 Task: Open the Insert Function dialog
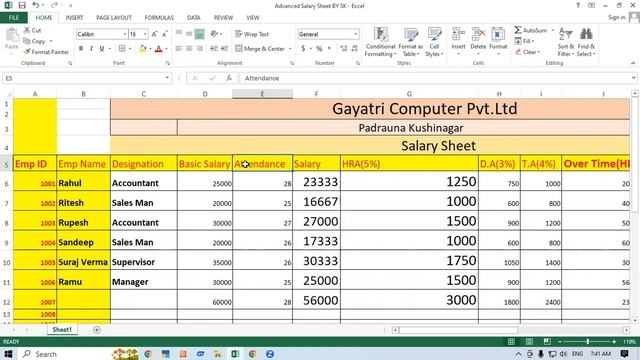click(229, 78)
